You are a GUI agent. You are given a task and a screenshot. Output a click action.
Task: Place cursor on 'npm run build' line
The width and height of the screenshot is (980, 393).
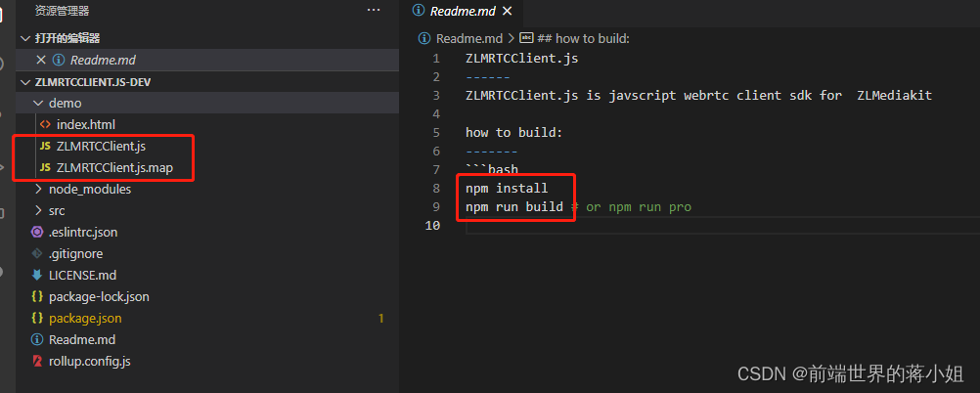coord(514,207)
